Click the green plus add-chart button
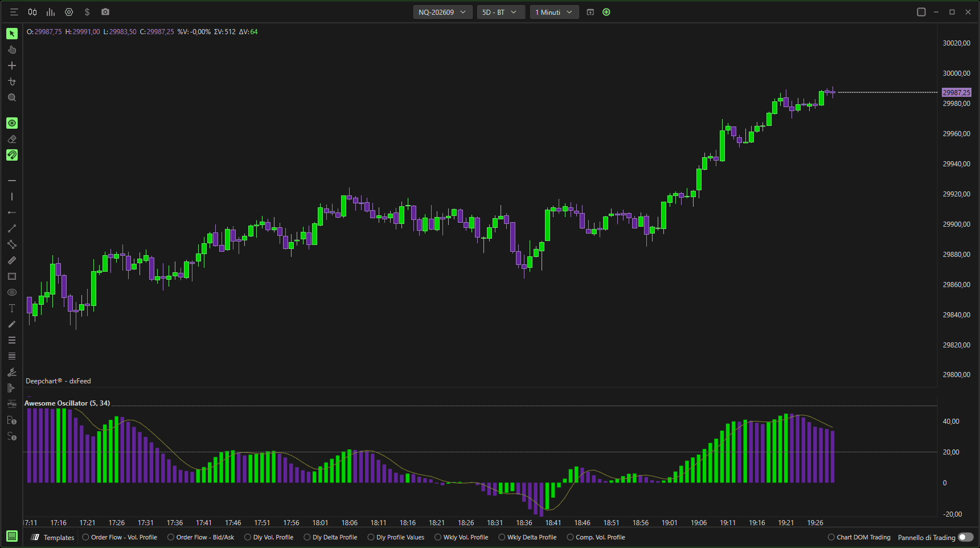 606,12
